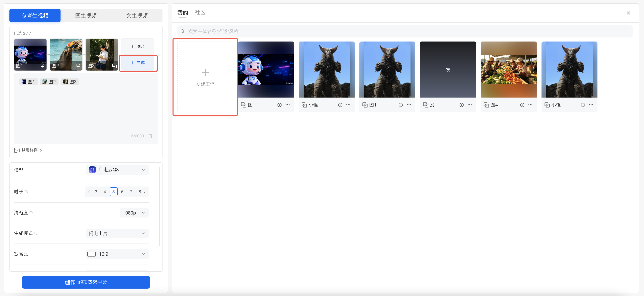Click the trash icon to clear the prompt

[150, 136]
